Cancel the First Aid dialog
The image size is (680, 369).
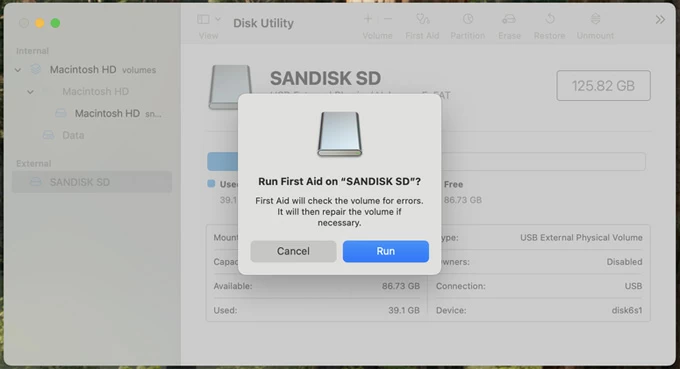click(293, 251)
